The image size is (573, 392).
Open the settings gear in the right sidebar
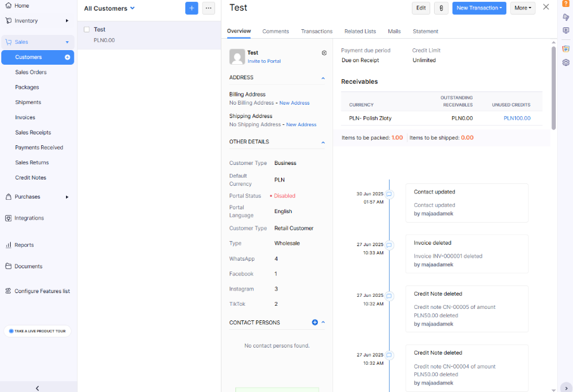(565, 62)
